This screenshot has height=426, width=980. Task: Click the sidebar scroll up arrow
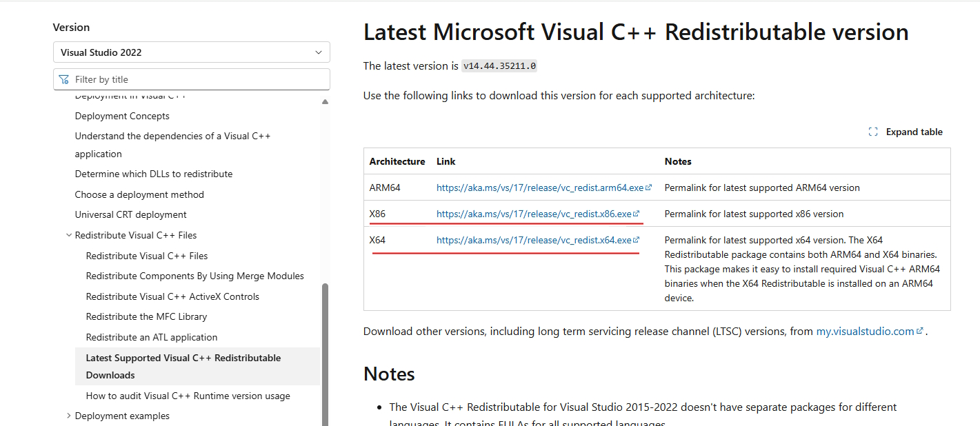326,101
